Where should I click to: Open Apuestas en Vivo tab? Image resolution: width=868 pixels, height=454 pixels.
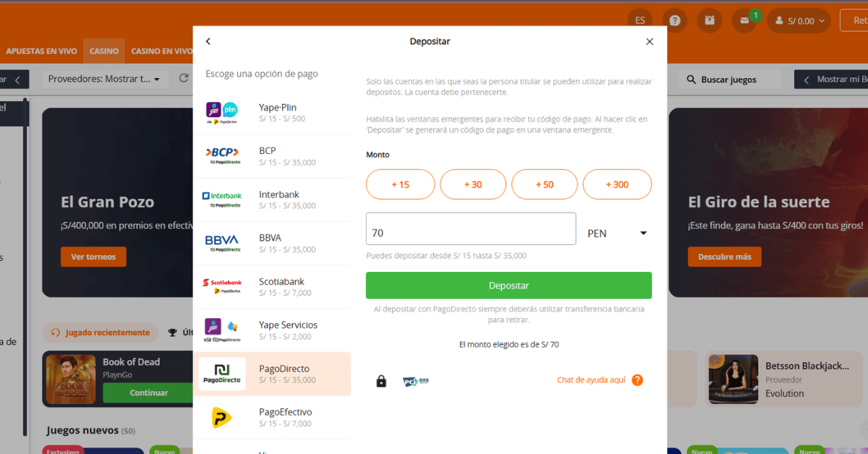point(41,51)
